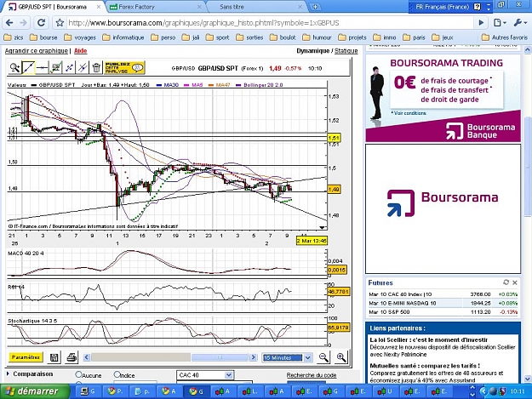Click the browser back arrow
532x399 pixels.
[x=9, y=23]
